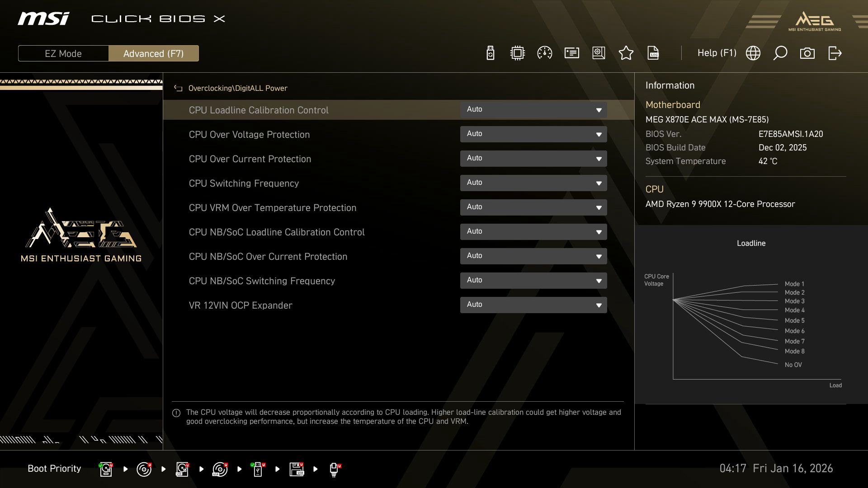The width and height of the screenshot is (868, 488).
Task: Open the CPU Over Voltage Protection dropdown
Action: [x=533, y=134]
